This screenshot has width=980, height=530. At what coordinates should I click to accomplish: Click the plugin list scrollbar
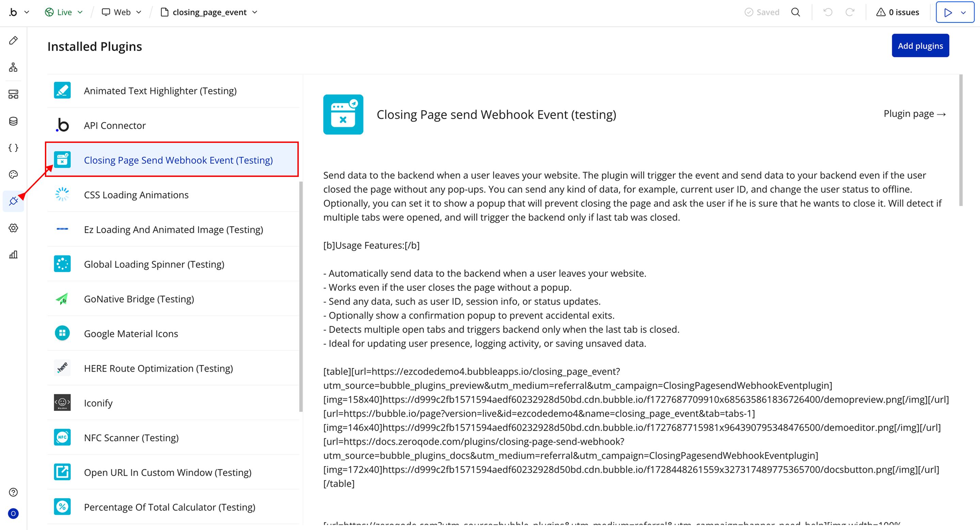(301, 297)
